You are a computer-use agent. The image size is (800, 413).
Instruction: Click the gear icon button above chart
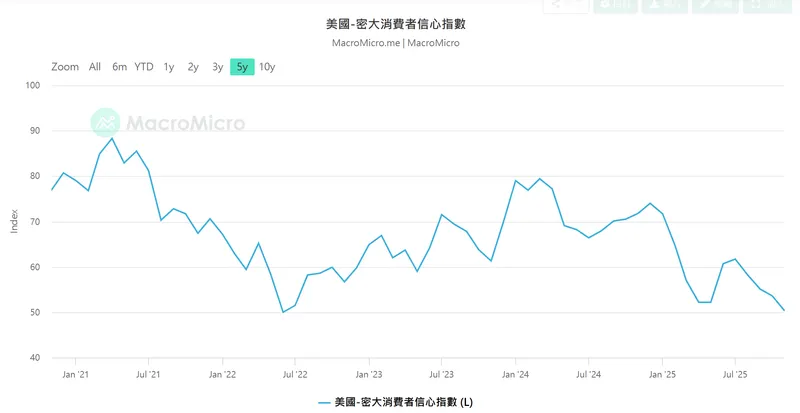(x=615, y=4)
